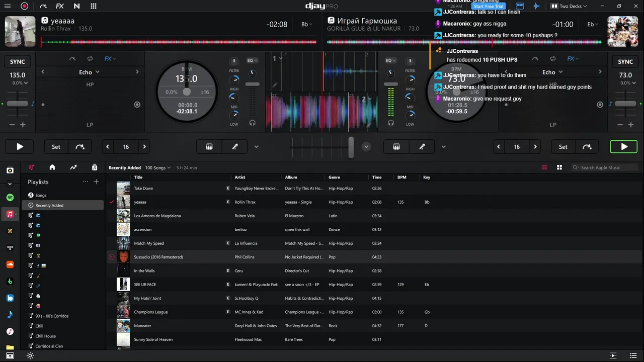The height and width of the screenshot is (362, 644).
Task: Open left deck key Bb dropdown
Action: point(307,24)
